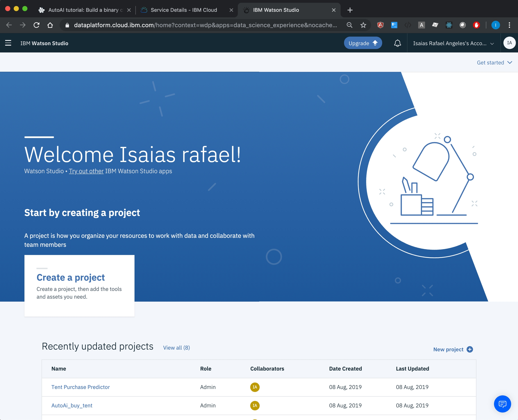
Task: Click the plus icon beside New project
Action: click(470, 349)
